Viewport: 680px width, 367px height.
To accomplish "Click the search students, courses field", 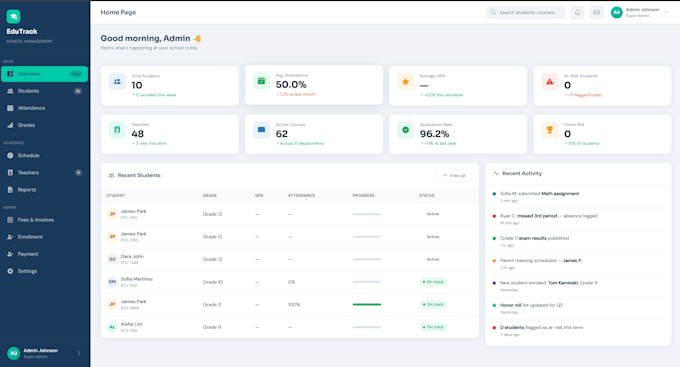I will point(526,13).
